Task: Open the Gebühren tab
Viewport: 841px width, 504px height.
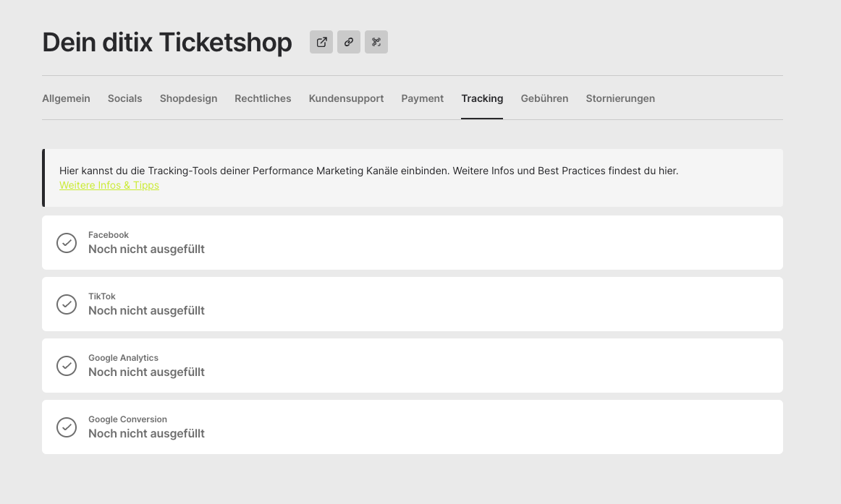Action: pos(544,98)
